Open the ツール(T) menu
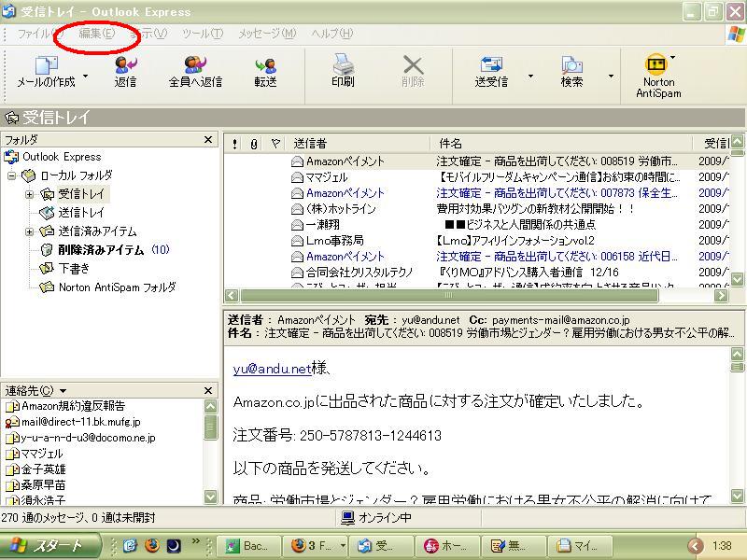This screenshot has width=747, height=560. (x=203, y=34)
